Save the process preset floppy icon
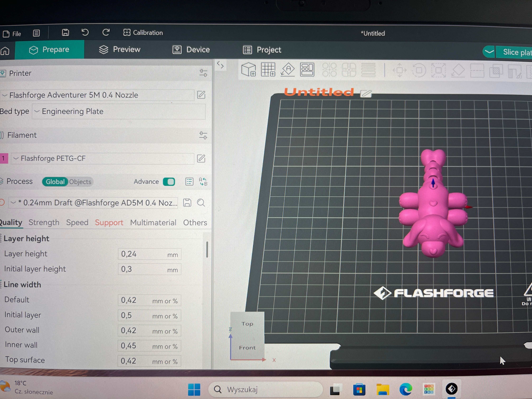The image size is (532, 399). (x=187, y=203)
